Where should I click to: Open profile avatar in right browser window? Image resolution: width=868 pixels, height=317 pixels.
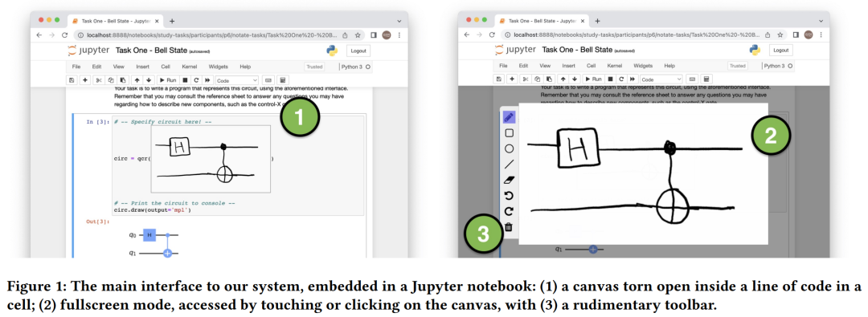[809, 35]
